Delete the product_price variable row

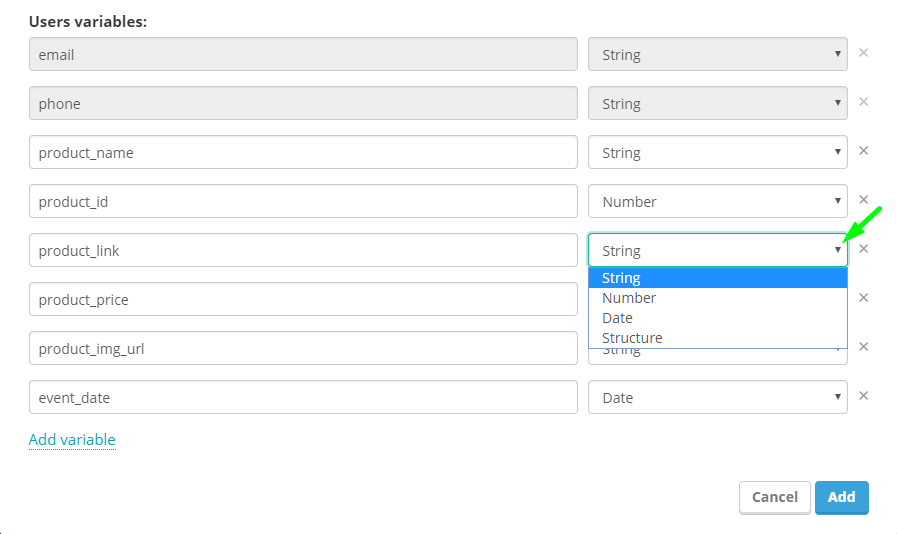click(x=864, y=298)
